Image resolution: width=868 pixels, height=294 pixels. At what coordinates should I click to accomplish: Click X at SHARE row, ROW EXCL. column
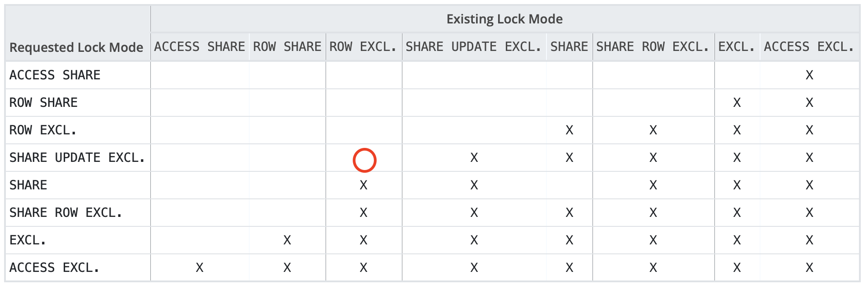click(364, 185)
